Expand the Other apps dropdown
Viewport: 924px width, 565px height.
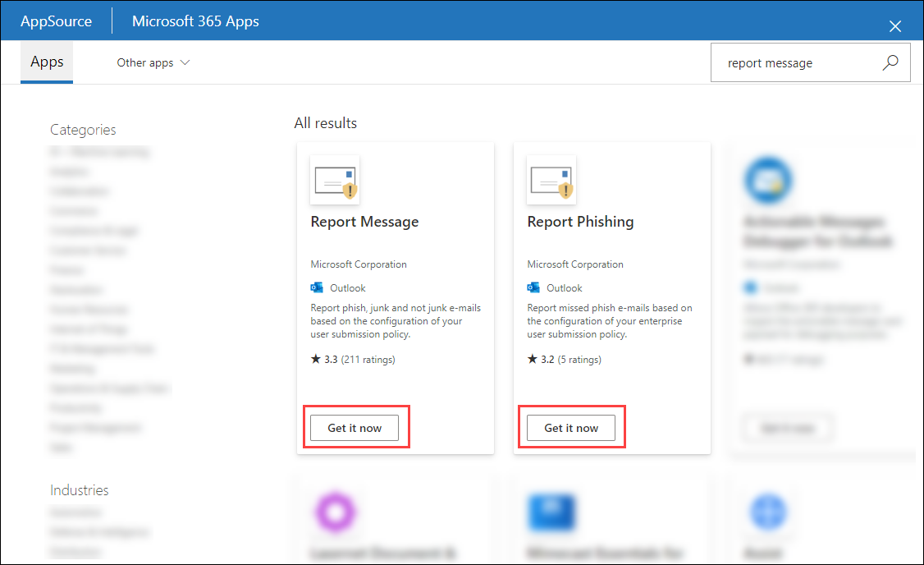coord(153,62)
